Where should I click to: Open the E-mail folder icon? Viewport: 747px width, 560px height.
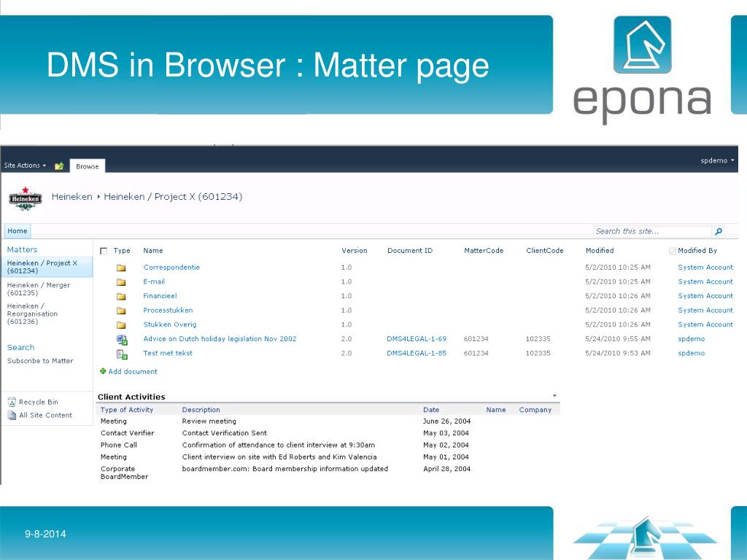click(121, 282)
